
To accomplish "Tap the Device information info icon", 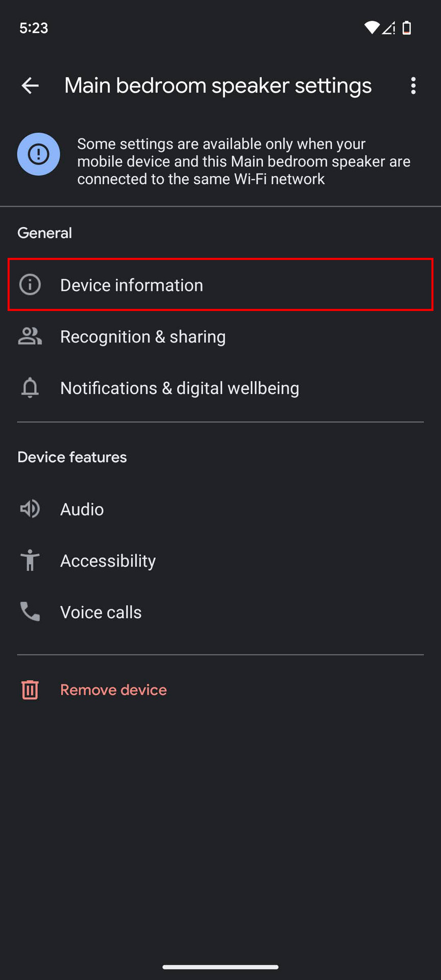I will tap(30, 285).
